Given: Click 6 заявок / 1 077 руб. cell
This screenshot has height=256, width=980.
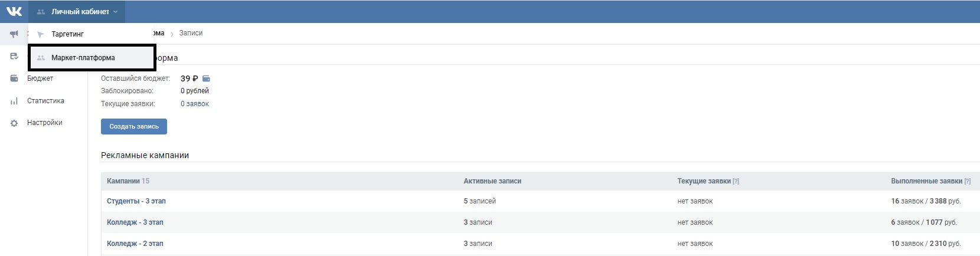Looking at the screenshot, I should (924, 222).
